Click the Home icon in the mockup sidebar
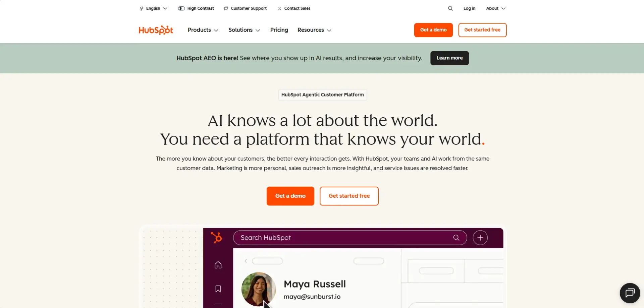 pos(218,265)
